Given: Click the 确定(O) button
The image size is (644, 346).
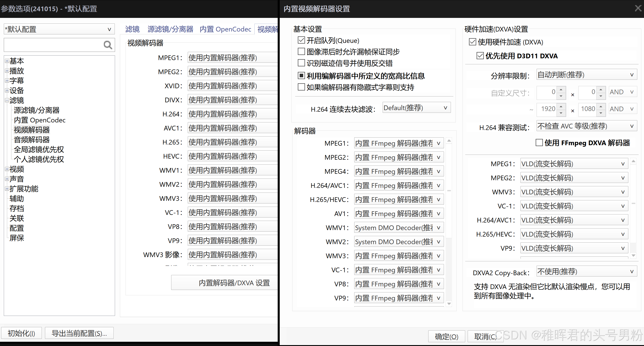Looking at the screenshot, I should (x=446, y=337).
